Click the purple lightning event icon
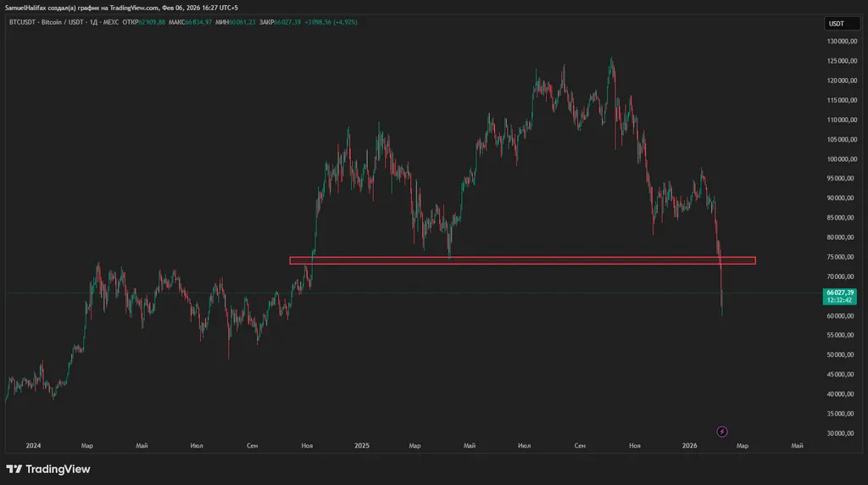This screenshot has height=485, width=868. click(721, 432)
